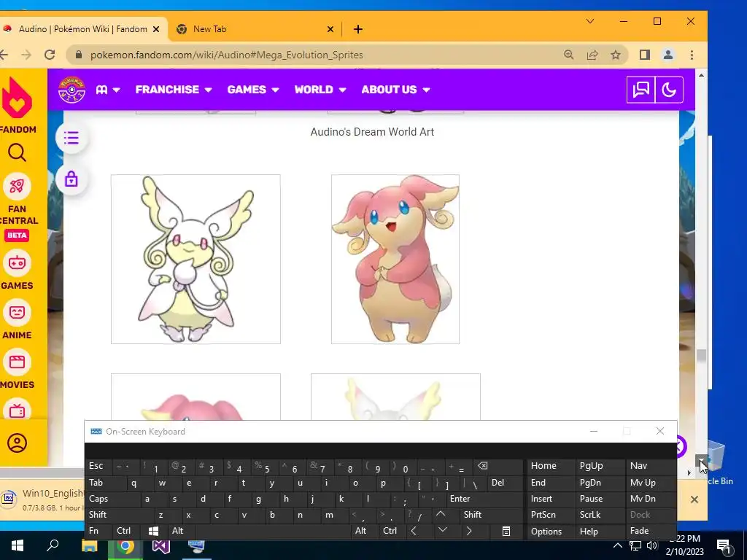Open user profile icon in sidebar
The height and width of the screenshot is (560, 747).
click(18, 443)
